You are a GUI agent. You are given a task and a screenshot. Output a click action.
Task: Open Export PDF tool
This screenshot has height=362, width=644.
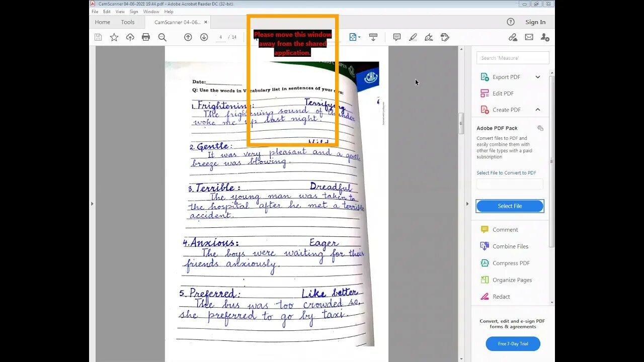point(506,77)
